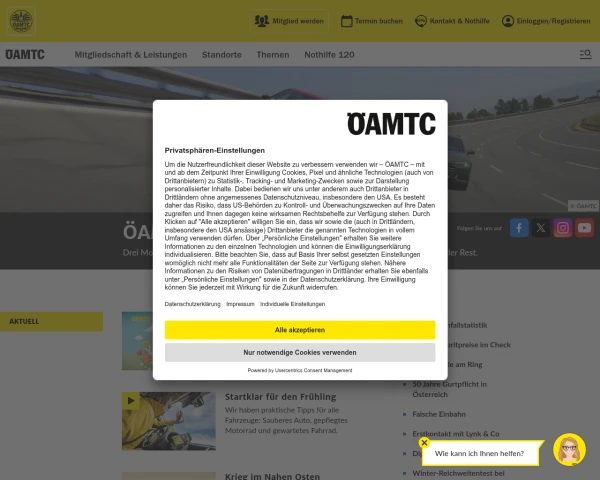Screen dimensions: 600x480
Task: Open the Frühling article thumbnail image
Action: [x=169, y=421]
